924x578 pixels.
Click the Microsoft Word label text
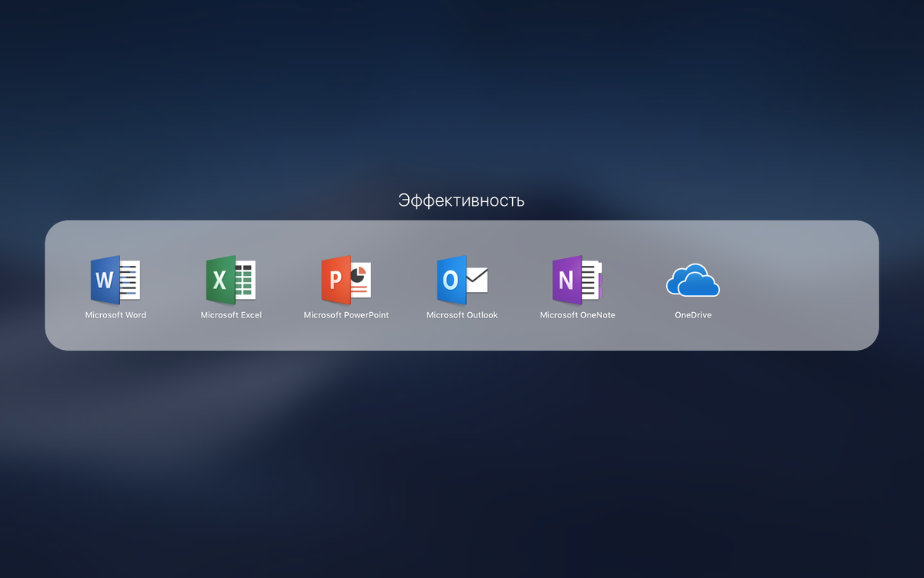(115, 315)
